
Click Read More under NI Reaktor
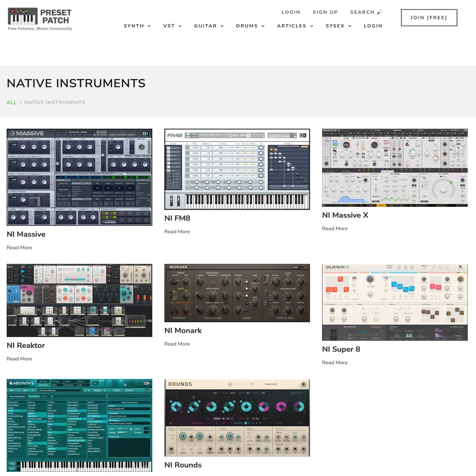point(20,359)
